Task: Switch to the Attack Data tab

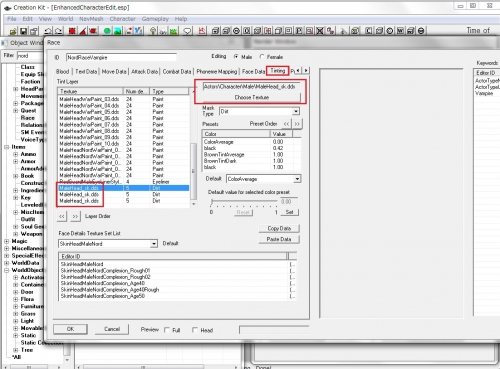Action: 144,72
